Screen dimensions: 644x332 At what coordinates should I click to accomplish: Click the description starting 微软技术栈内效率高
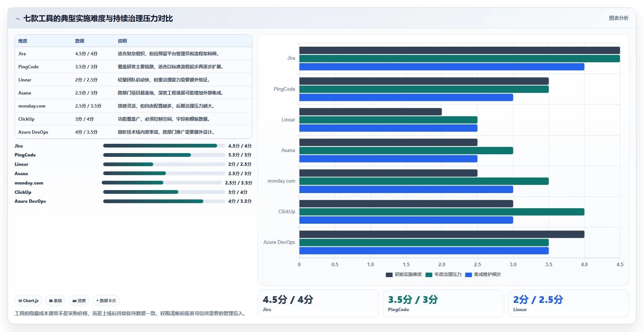tap(166, 132)
